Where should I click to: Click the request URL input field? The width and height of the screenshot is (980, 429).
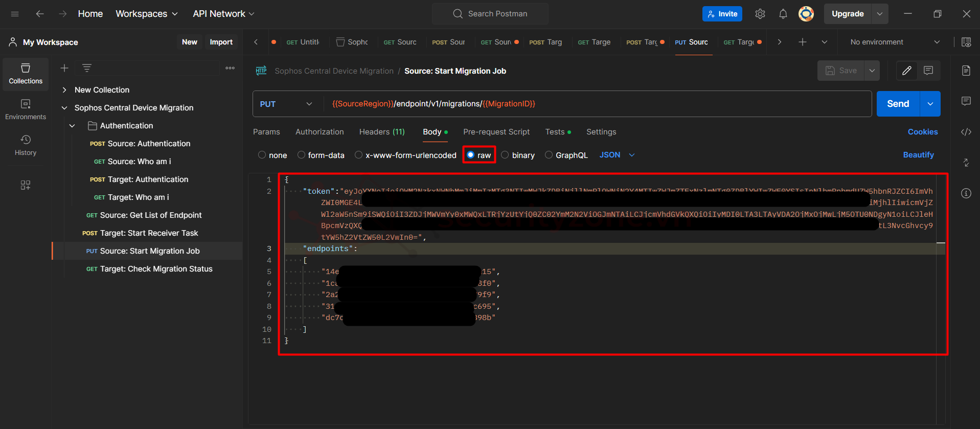(x=597, y=104)
